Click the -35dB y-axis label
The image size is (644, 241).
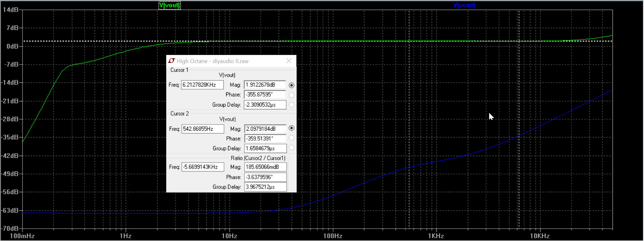(10, 137)
